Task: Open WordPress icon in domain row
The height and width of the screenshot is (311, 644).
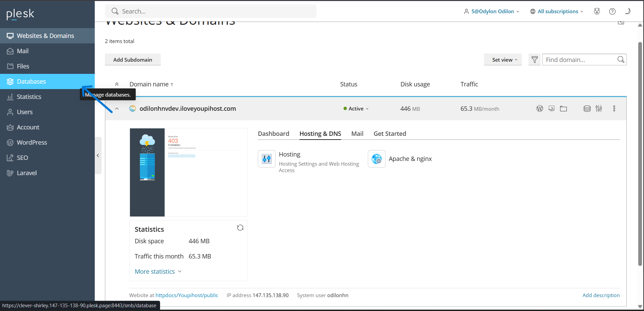Action: (x=540, y=108)
